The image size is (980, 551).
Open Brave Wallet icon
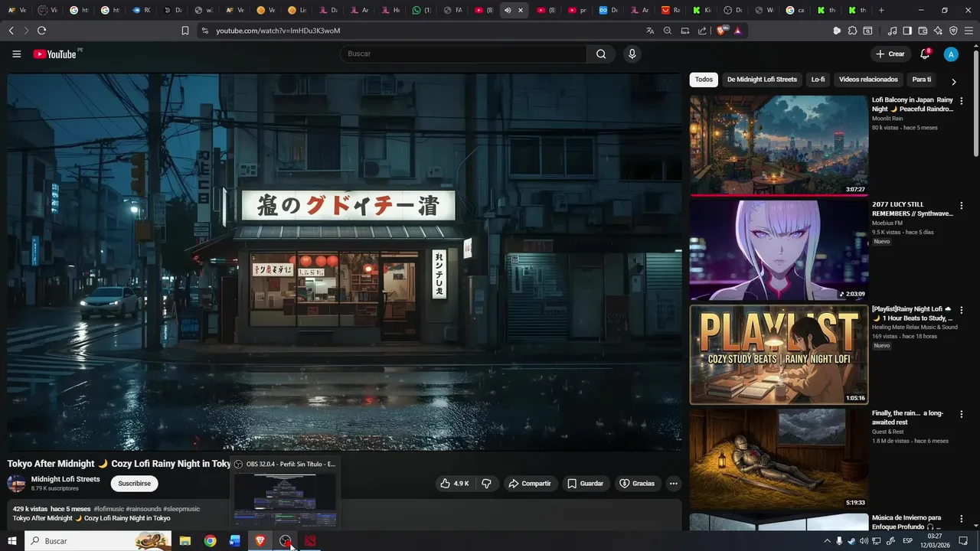coord(923,31)
